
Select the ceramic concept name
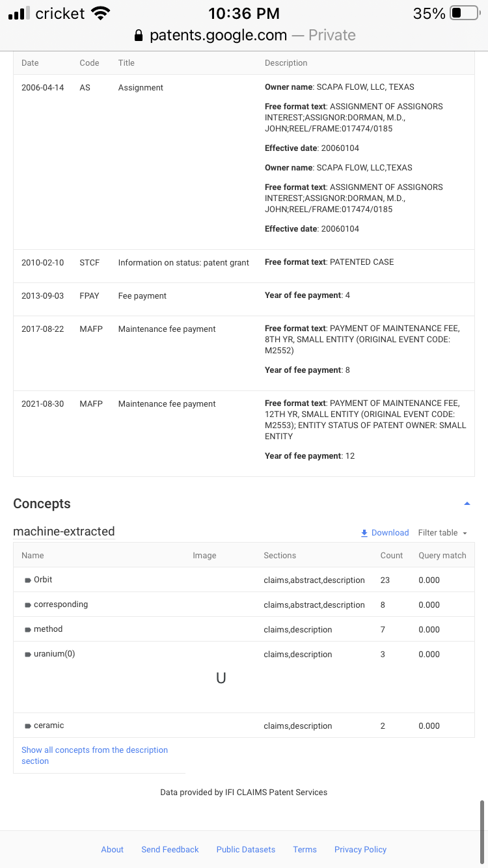coord(49,726)
